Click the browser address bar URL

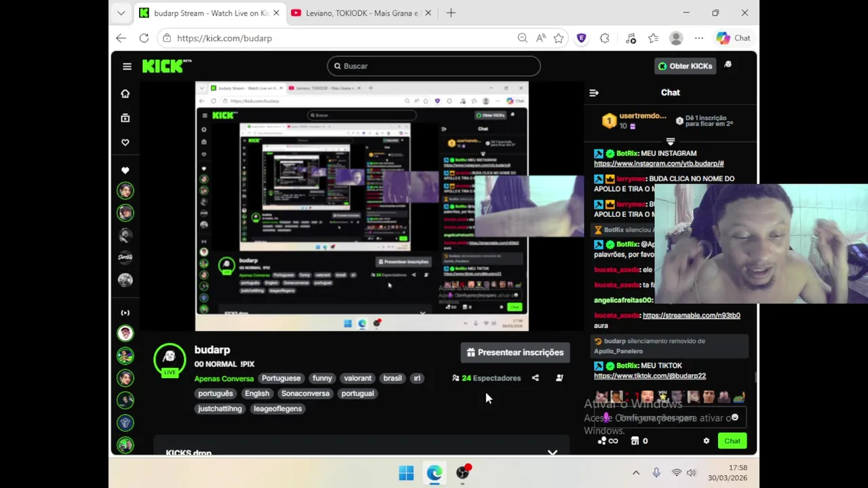224,38
